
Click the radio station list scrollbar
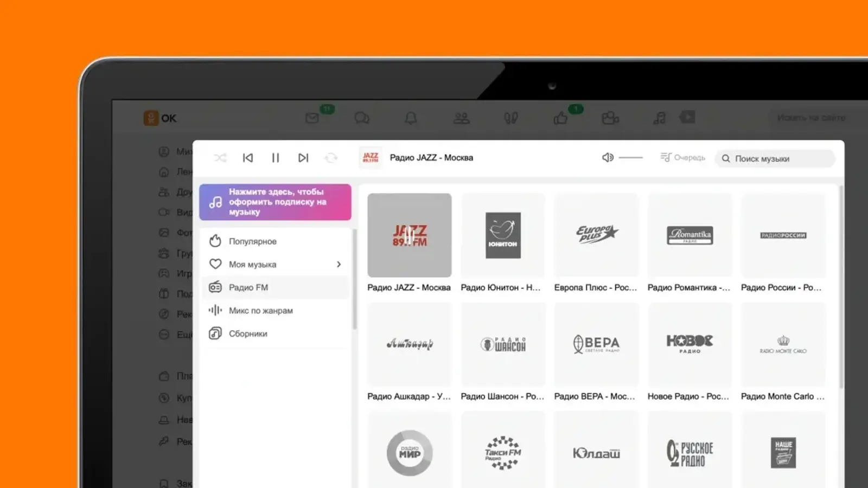point(841,287)
